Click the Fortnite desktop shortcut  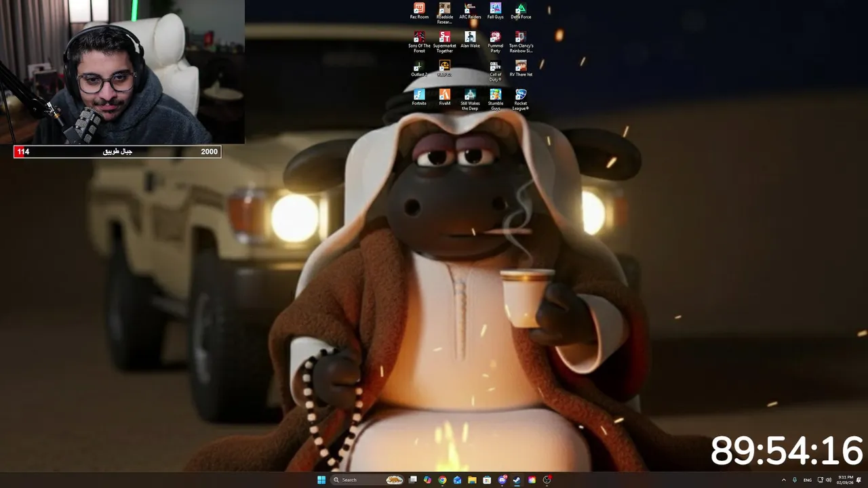[419, 98]
